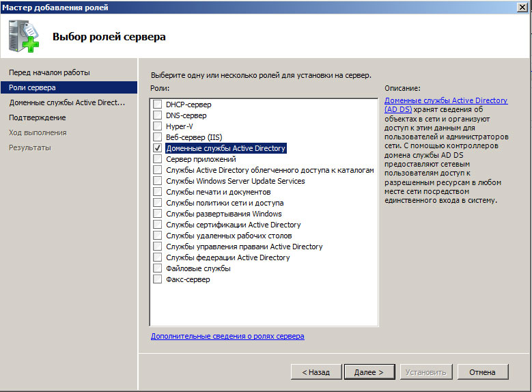
Task: Enable Службы Windows Server Update Services
Action: [157, 180]
